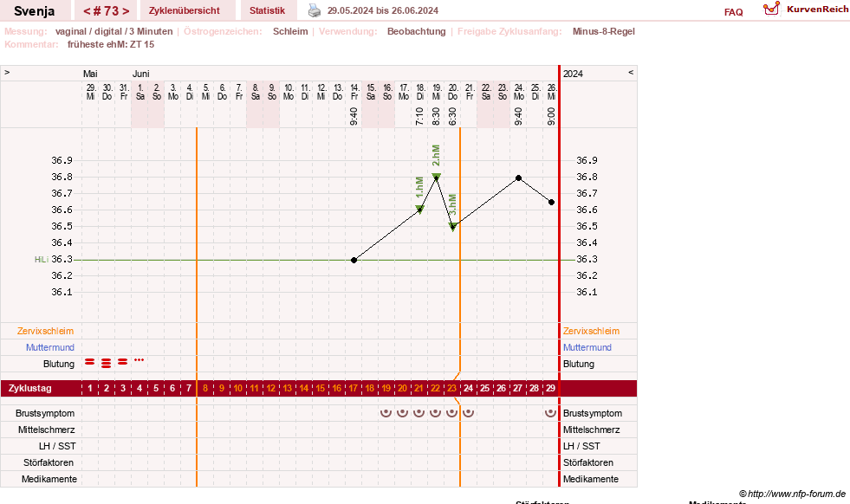Click the left Störfaktoren row label
This screenshot has height=504, width=850.
[x=49, y=462]
